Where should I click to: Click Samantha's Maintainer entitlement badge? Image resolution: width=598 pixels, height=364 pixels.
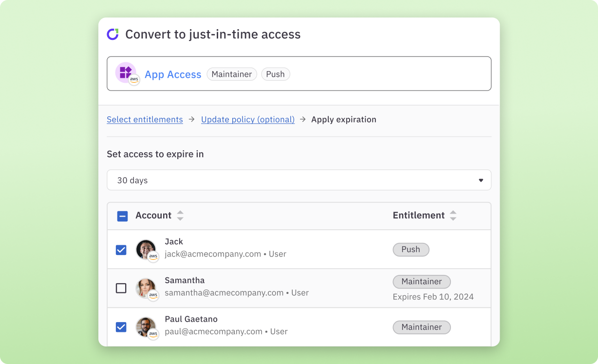click(422, 282)
